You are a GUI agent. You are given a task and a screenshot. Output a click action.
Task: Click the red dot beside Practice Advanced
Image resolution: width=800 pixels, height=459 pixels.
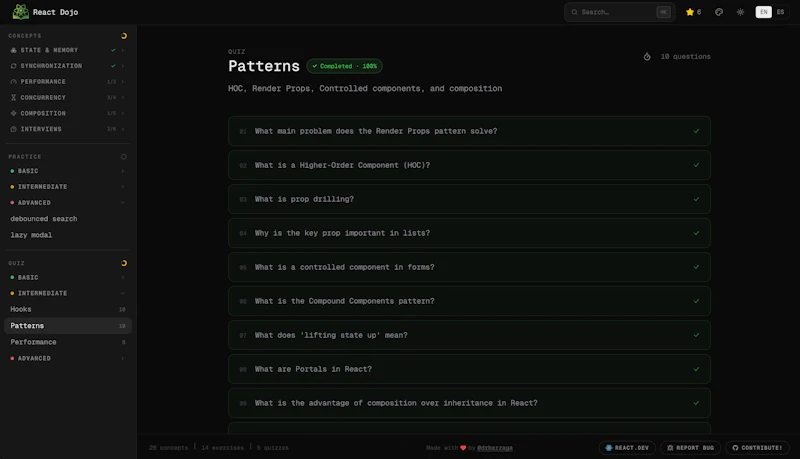click(12, 202)
